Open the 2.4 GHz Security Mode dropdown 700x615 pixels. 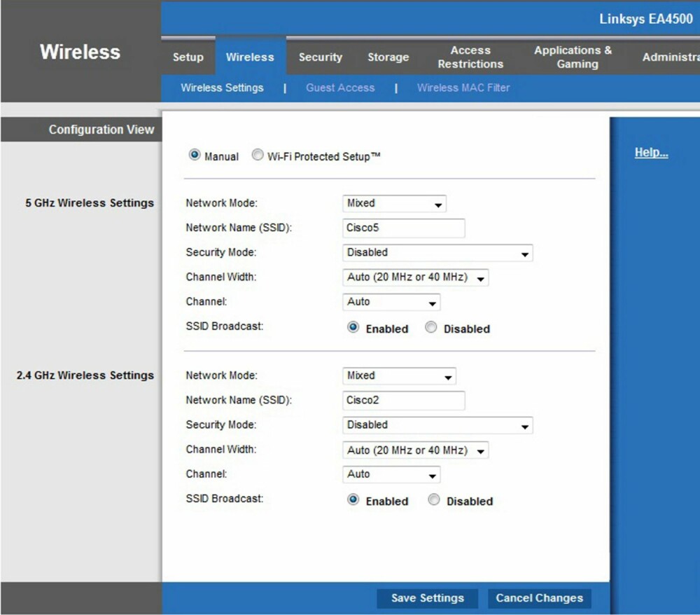point(437,425)
